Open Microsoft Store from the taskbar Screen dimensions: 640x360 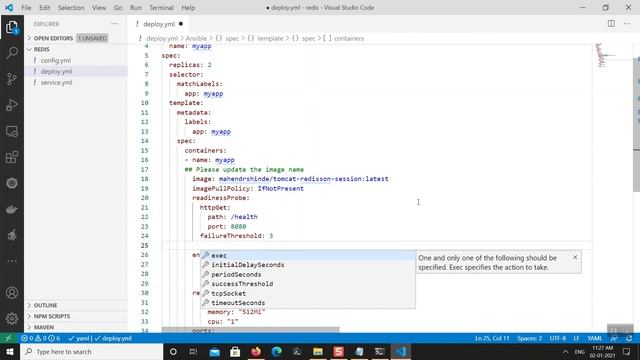pos(235,351)
